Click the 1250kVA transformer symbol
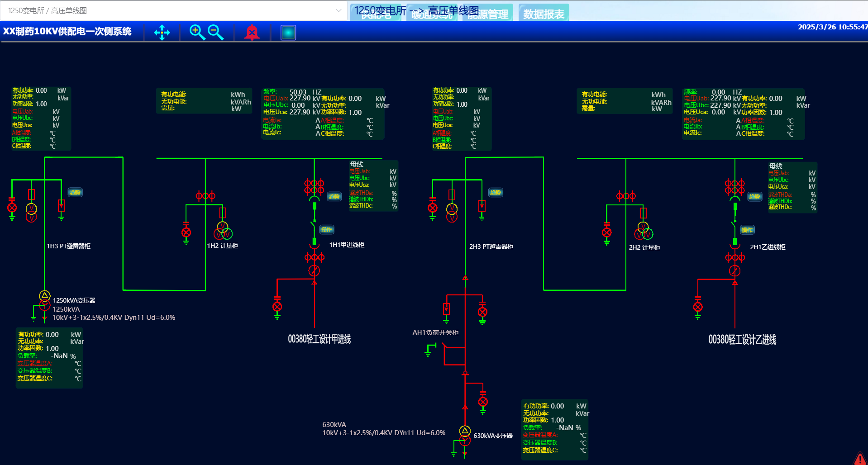The height and width of the screenshot is (465, 868). pos(44,301)
